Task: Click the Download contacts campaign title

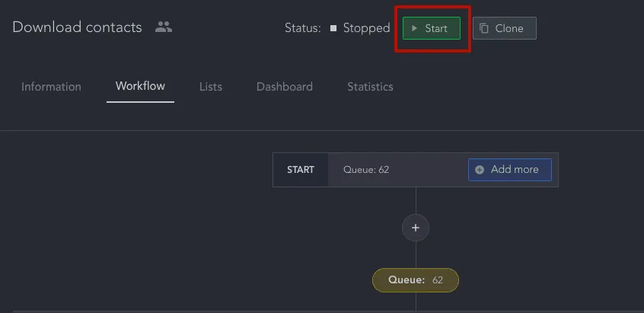Action: [x=77, y=27]
